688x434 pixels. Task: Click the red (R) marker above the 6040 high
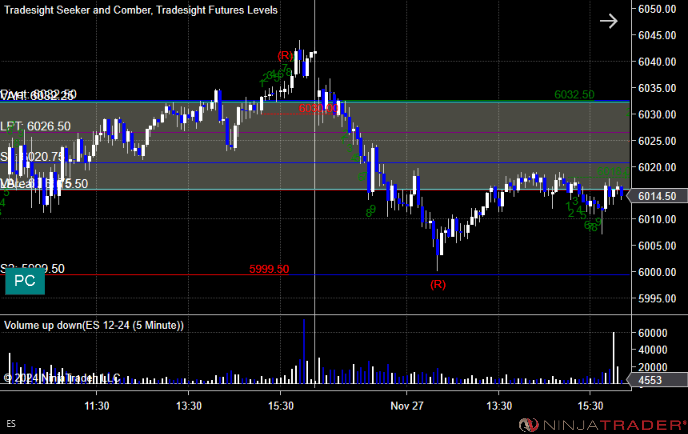click(285, 55)
